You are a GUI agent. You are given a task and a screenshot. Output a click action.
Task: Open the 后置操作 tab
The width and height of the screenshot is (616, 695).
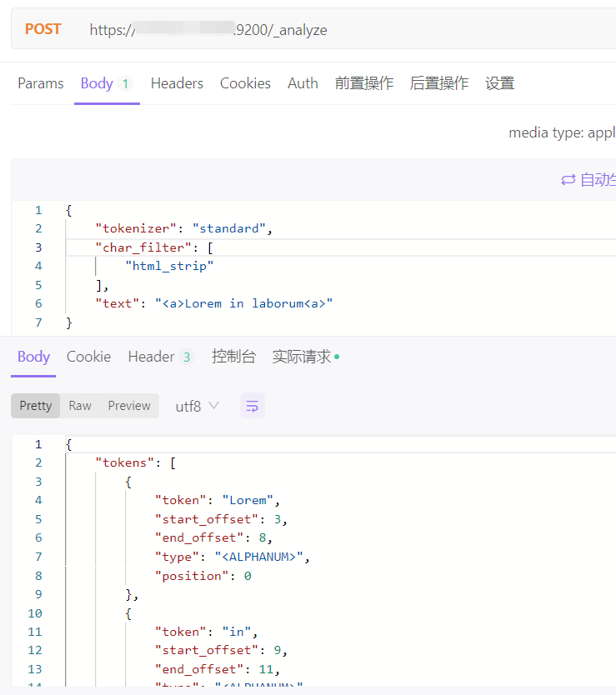point(439,83)
